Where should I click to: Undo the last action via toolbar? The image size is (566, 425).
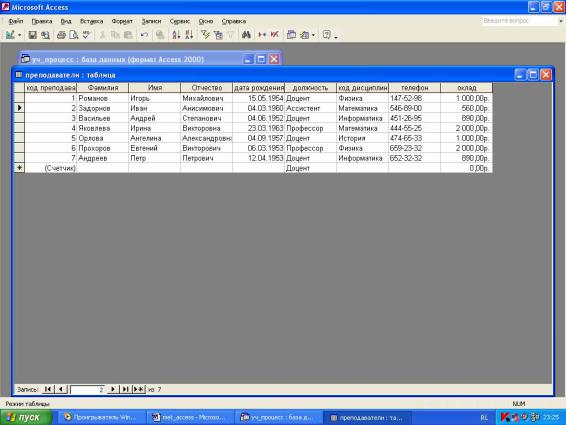point(144,35)
